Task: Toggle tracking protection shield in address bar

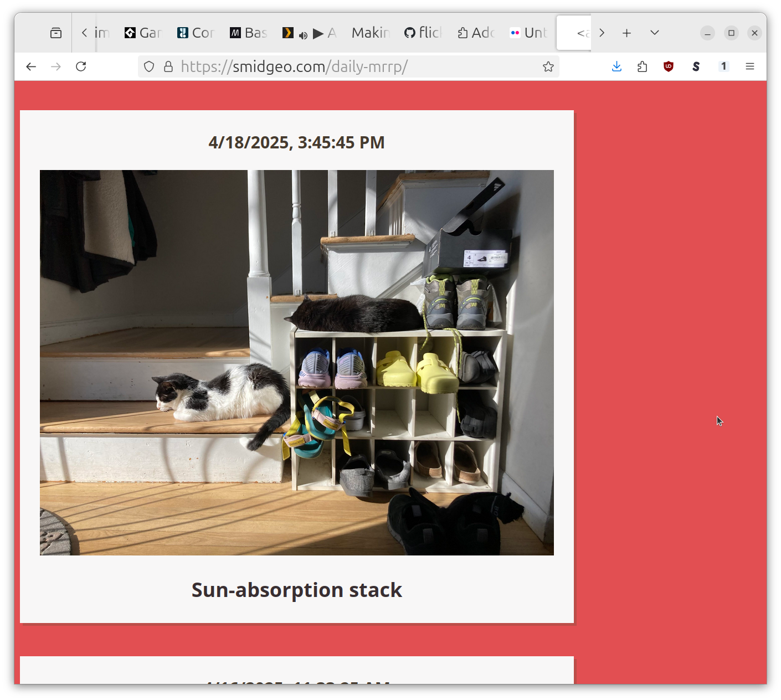Action: [x=148, y=66]
